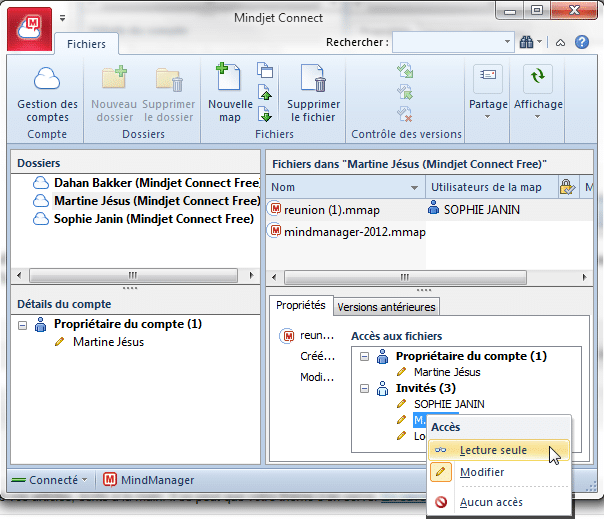Click the upload file green up-arrow icon
Screen dimensions: 604x520
click(265, 92)
